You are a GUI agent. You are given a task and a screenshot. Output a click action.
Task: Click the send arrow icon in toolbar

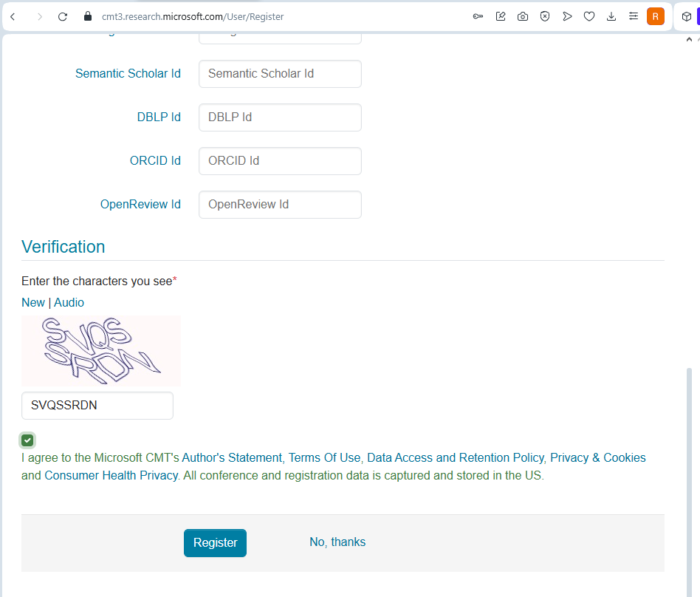pos(567,16)
